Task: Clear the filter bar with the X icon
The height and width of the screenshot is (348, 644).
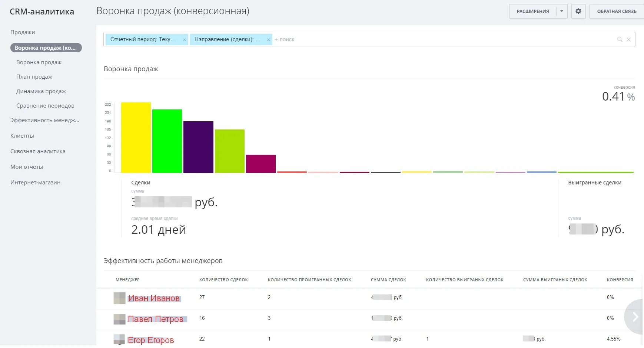Action: (628, 39)
